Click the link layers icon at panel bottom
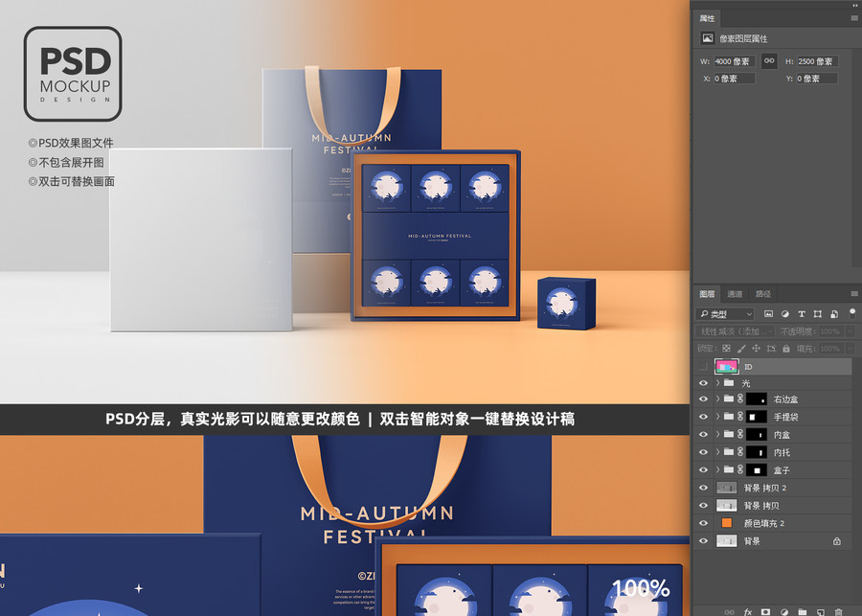 click(730, 611)
